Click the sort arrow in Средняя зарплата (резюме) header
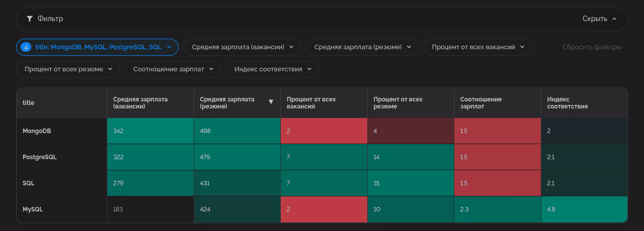Screen dimensions: 644x231 pyautogui.click(x=271, y=102)
